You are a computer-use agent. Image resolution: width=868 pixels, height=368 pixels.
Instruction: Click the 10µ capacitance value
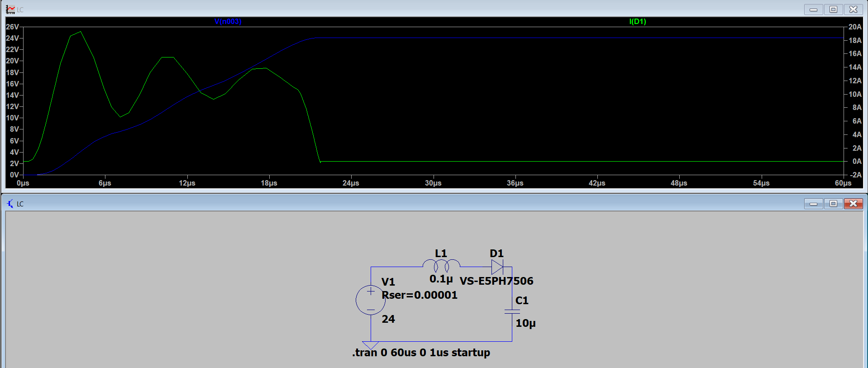pos(525,323)
